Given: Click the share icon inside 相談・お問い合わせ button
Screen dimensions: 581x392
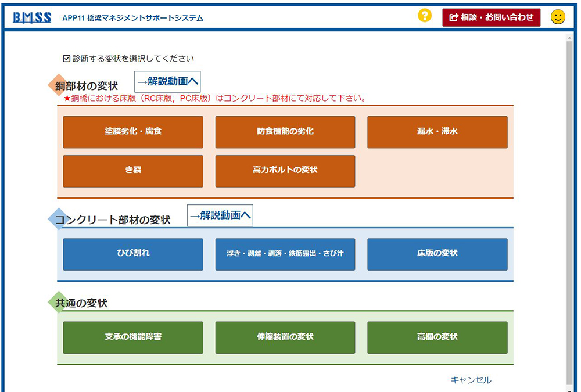Looking at the screenshot, I should tap(454, 16).
